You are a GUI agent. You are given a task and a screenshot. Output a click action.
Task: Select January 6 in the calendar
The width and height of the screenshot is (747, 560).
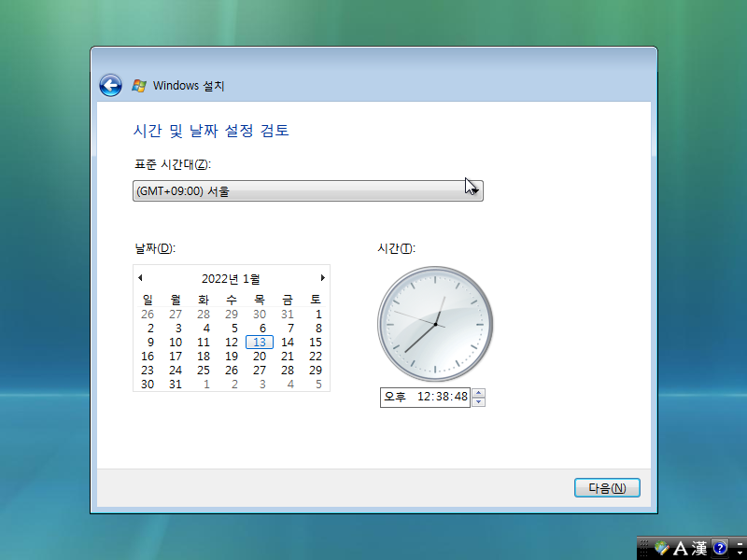point(262,329)
